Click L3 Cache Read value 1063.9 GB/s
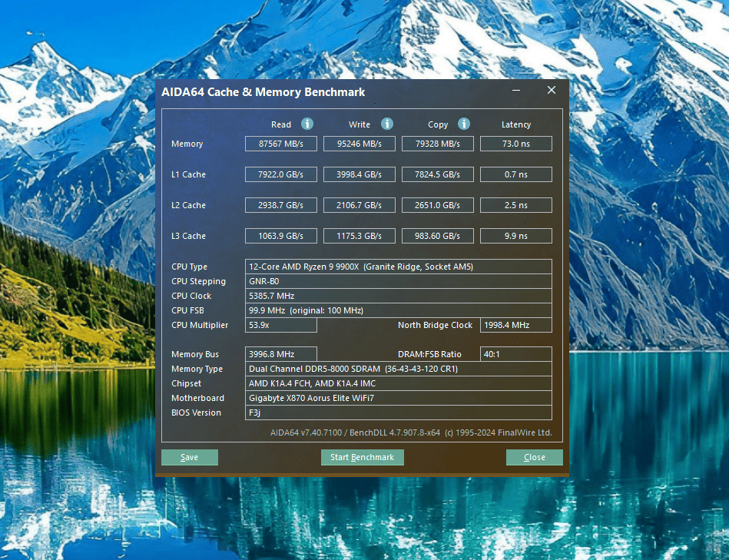The height and width of the screenshot is (560, 729). coord(281,236)
